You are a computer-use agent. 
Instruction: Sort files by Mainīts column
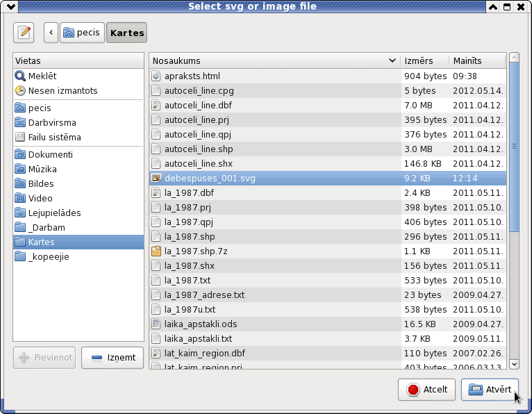[477, 60]
